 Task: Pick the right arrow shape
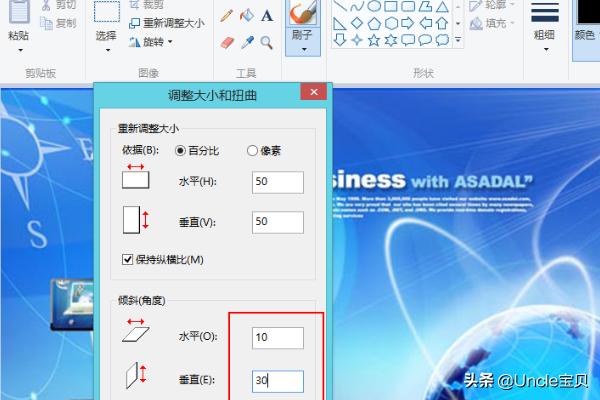click(408, 23)
